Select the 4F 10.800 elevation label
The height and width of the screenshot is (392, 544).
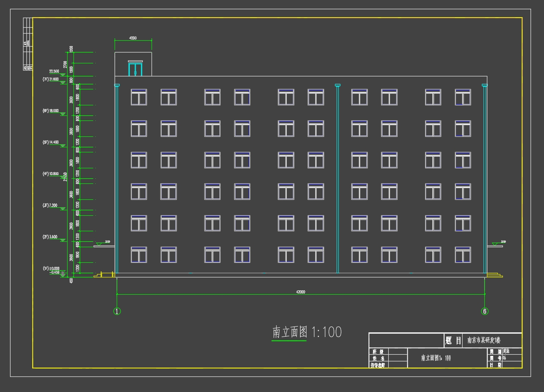(51, 174)
